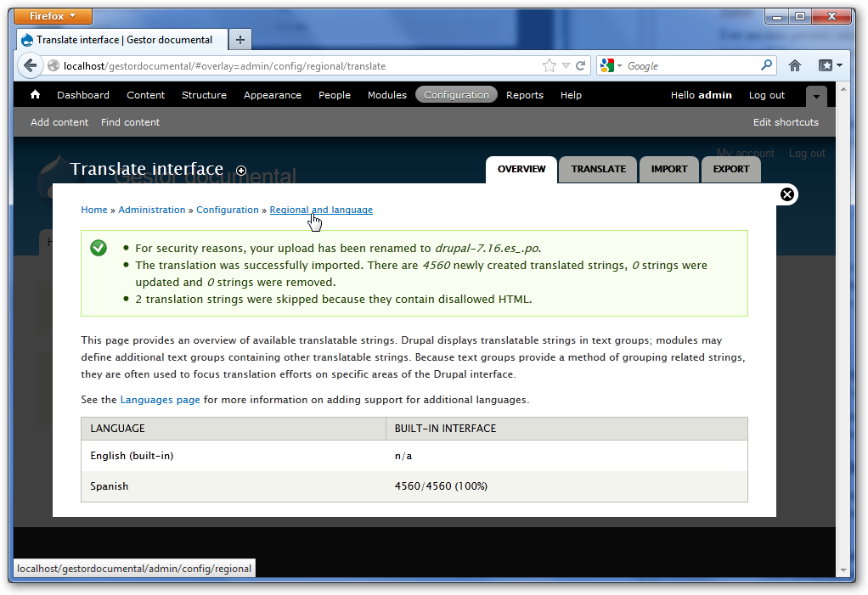Open the Reports menu
868x595 pixels.
point(525,94)
